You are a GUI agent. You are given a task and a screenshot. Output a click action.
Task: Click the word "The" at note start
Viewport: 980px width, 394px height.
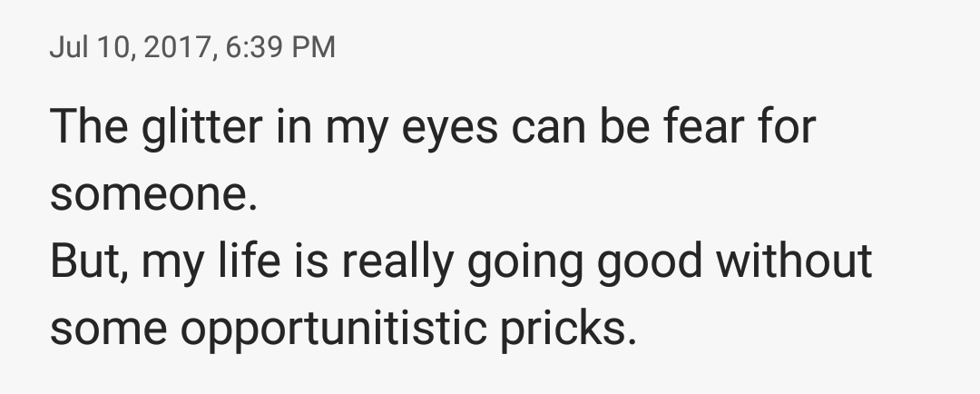[88, 126]
